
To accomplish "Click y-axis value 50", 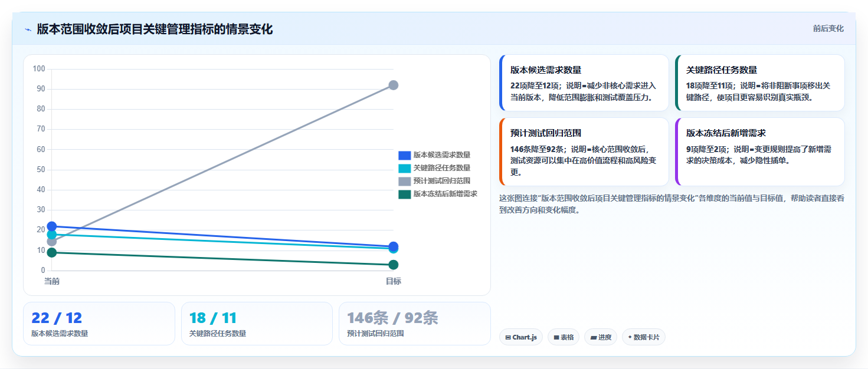I will pos(41,170).
